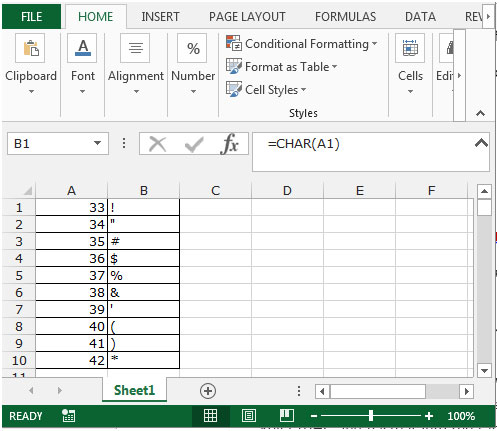Open the Cells group icon
The image size is (499, 431).
point(410,48)
